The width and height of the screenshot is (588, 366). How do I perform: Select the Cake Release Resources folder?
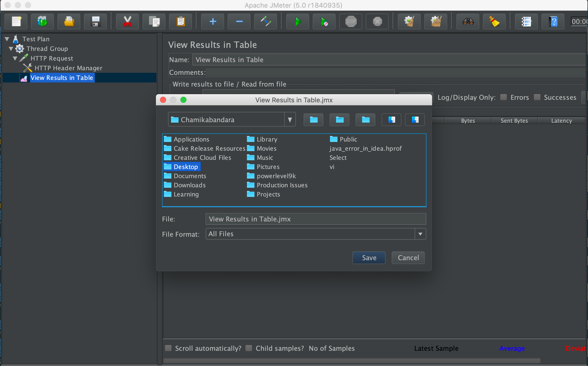pyautogui.click(x=205, y=148)
